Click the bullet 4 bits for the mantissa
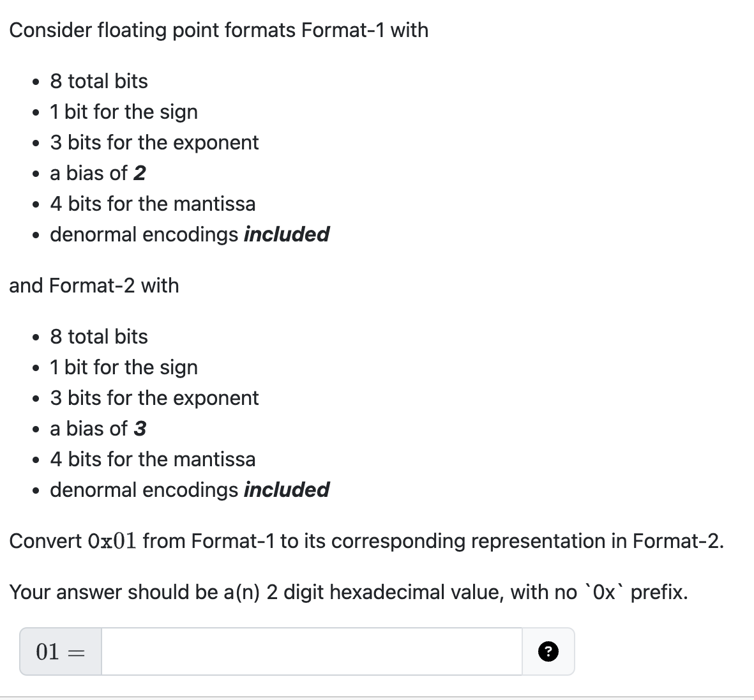 tap(153, 204)
